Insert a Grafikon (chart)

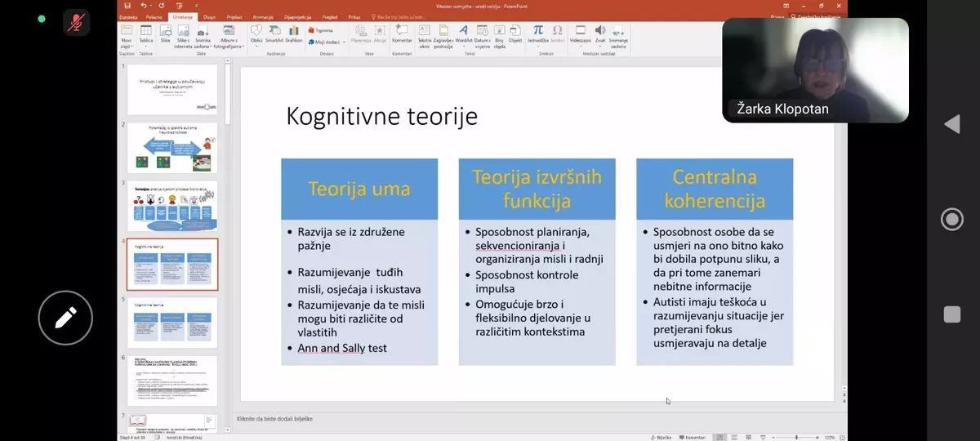294,34
